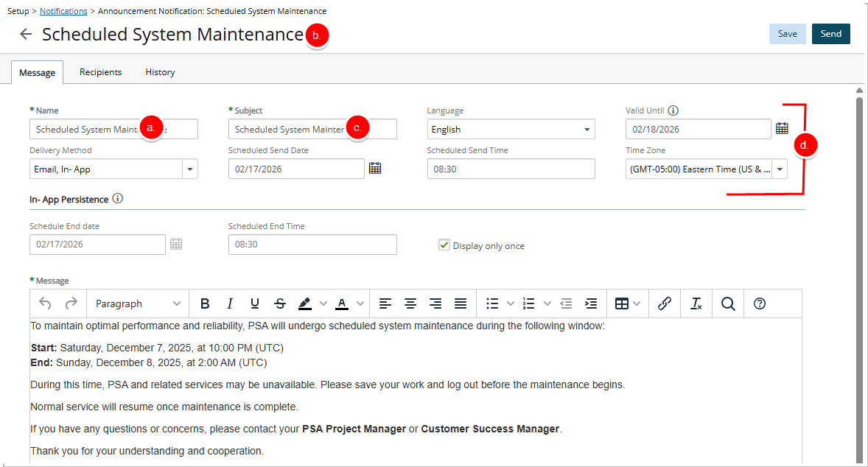Increase indent of the selected paragraph
Viewport: 868px width, 467px height.
[x=591, y=303]
